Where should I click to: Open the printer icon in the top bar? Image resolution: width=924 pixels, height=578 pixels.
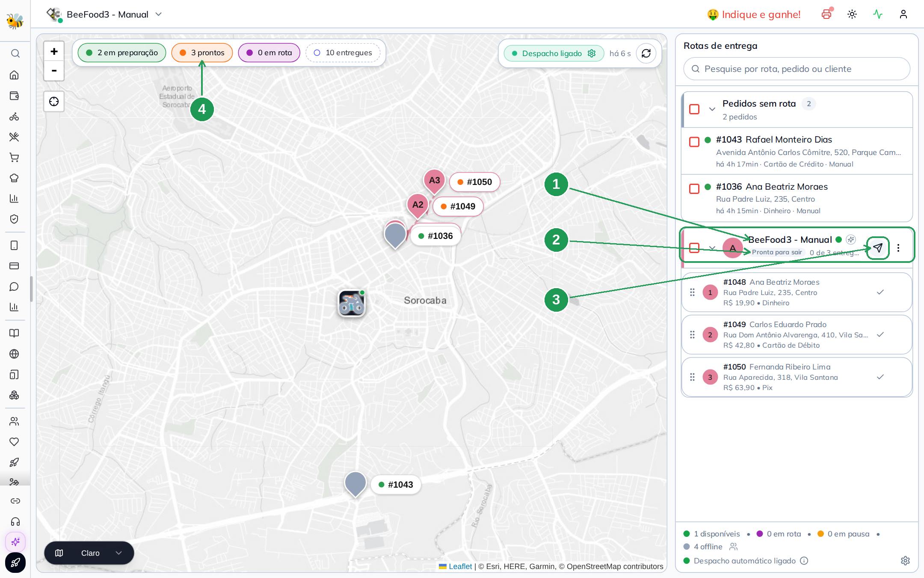826,14
